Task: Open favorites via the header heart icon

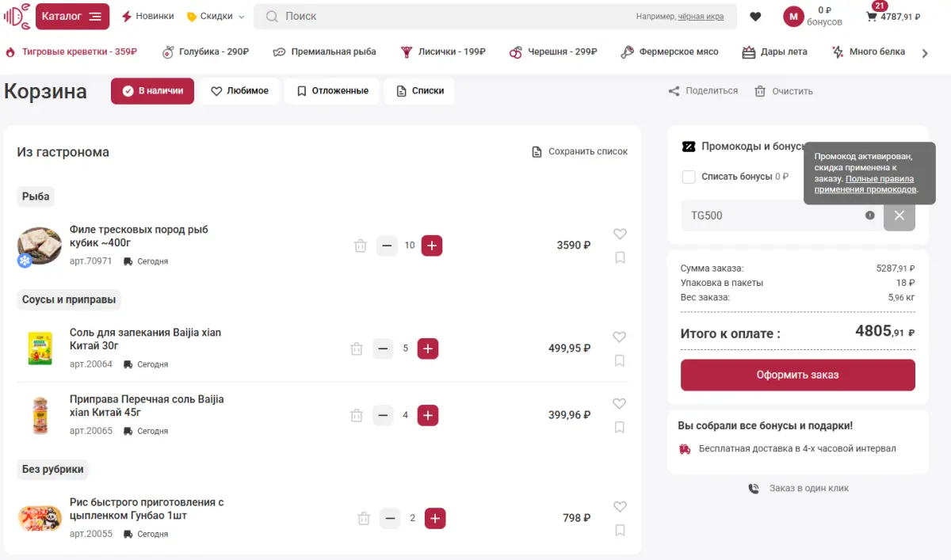Action: coord(755,17)
